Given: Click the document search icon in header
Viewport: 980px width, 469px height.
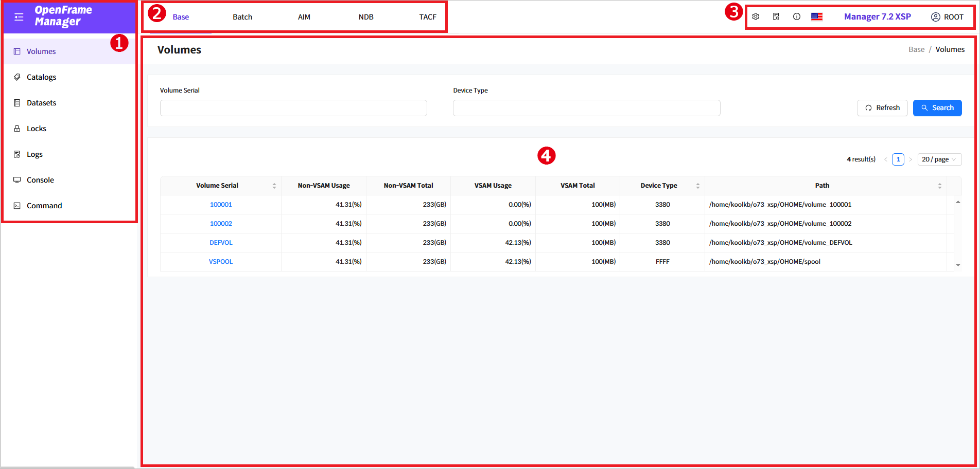Looking at the screenshot, I should [x=776, y=17].
